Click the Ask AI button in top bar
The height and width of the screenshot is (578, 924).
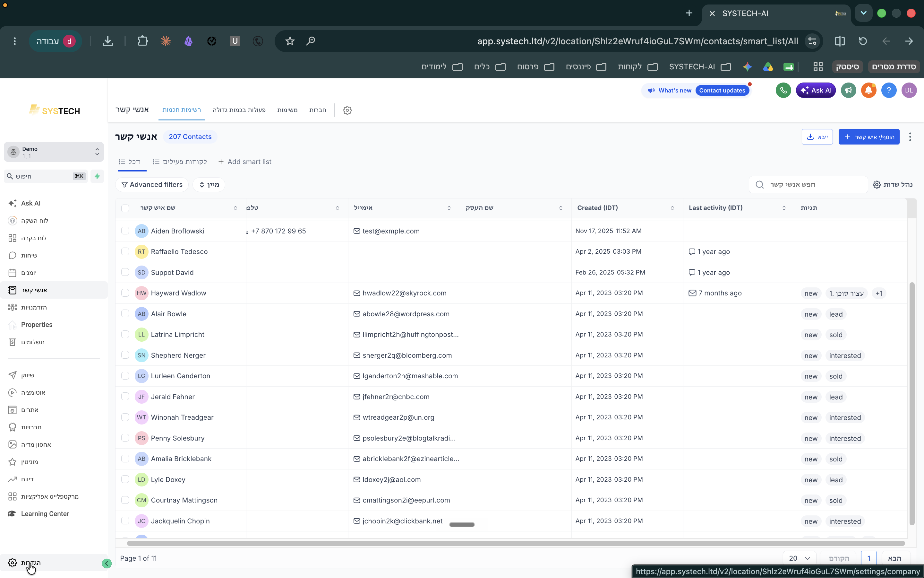pos(816,91)
